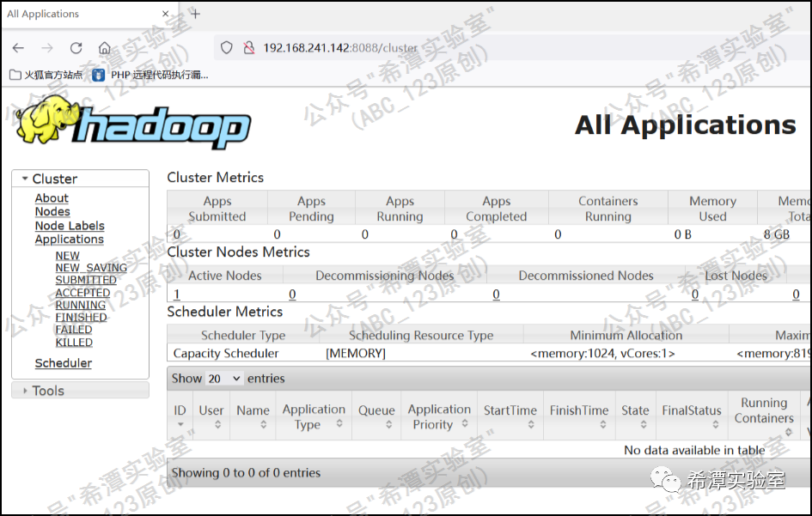Click the Active Nodes count link 1
Image resolution: width=812 pixels, height=516 pixels.
177,294
